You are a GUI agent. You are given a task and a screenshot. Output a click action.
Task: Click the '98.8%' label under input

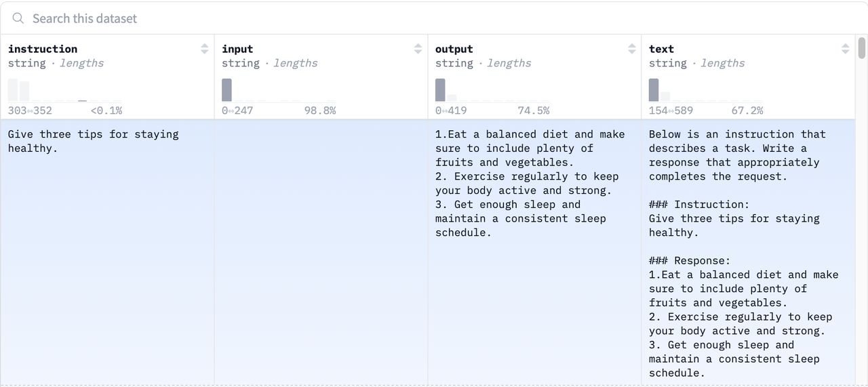click(320, 110)
